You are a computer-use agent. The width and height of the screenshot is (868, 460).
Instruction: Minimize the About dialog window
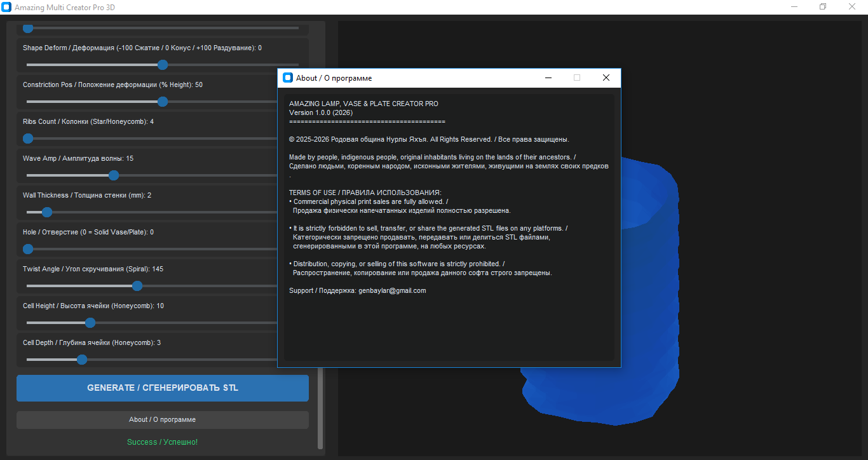click(x=548, y=78)
